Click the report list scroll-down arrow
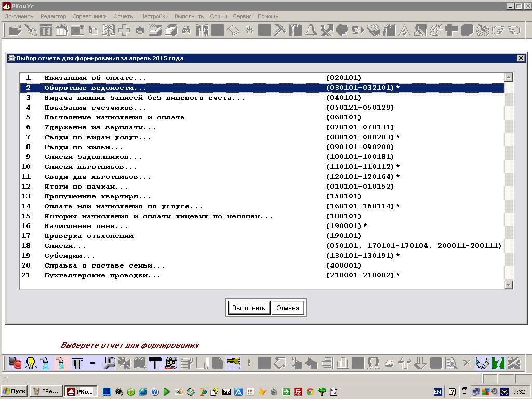Image resolution: width=532 pixels, height=399 pixels. [508, 285]
